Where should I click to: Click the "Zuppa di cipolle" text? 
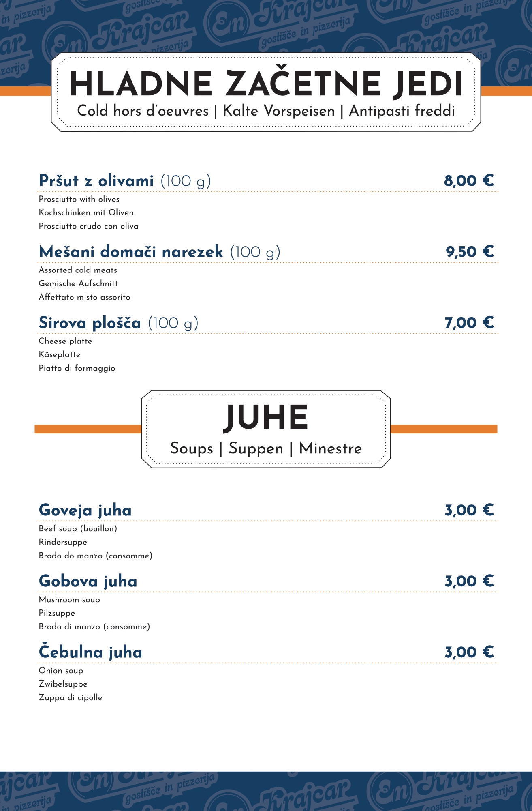coord(71,697)
